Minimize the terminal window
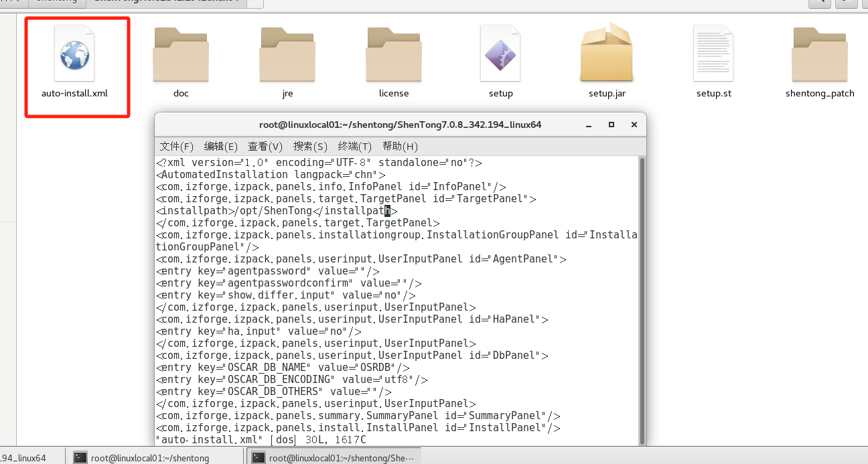The width and height of the screenshot is (868, 464). click(x=588, y=125)
